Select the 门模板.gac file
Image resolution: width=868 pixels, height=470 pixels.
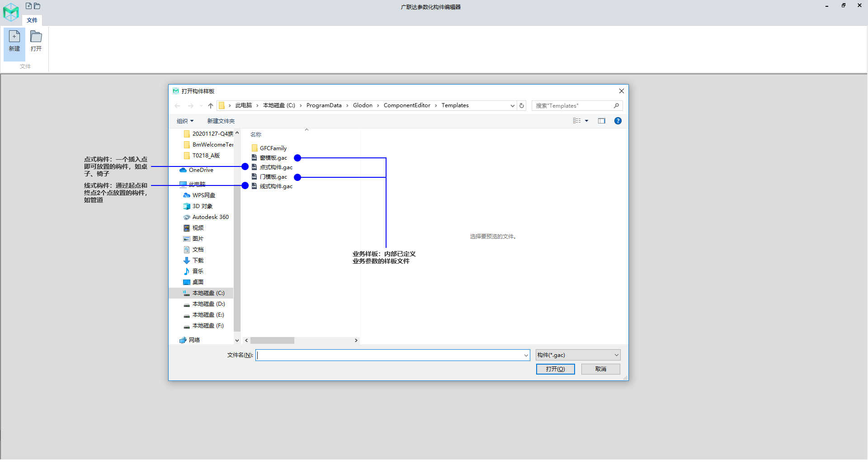pyautogui.click(x=269, y=177)
